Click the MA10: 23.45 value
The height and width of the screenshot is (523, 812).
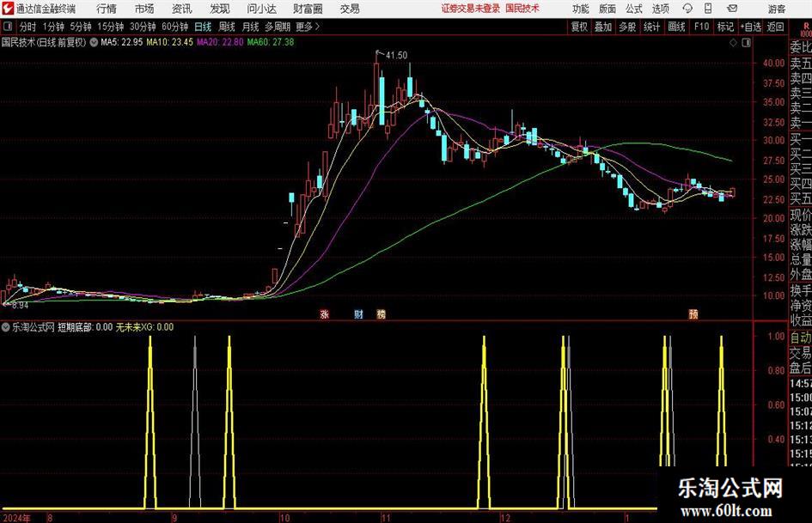tap(169, 42)
